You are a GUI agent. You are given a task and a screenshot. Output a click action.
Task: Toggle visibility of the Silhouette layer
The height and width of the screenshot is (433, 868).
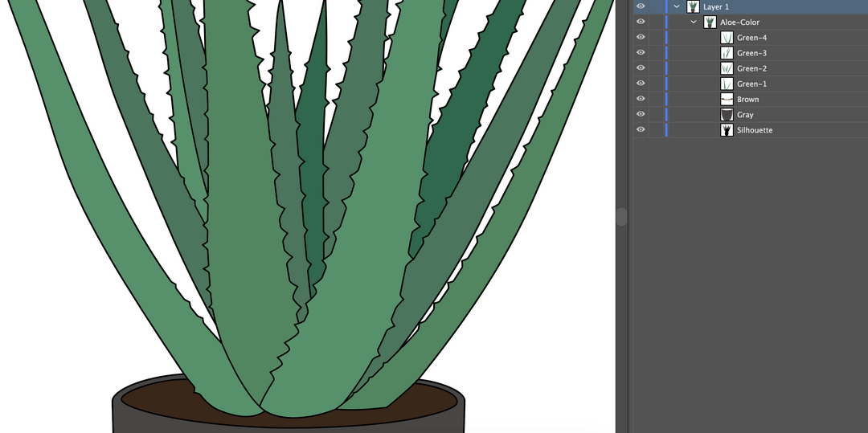(641, 129)
